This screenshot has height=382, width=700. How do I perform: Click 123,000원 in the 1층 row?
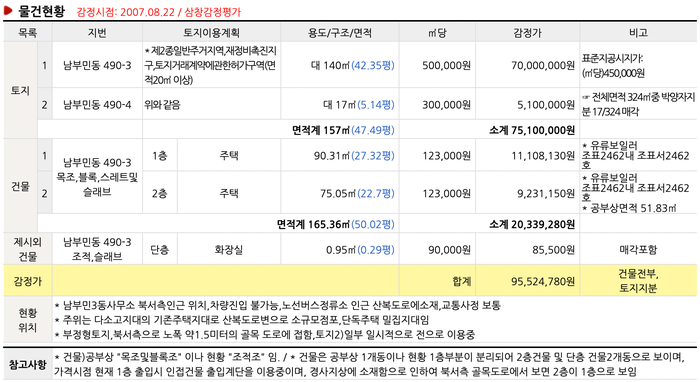point(446,156)
